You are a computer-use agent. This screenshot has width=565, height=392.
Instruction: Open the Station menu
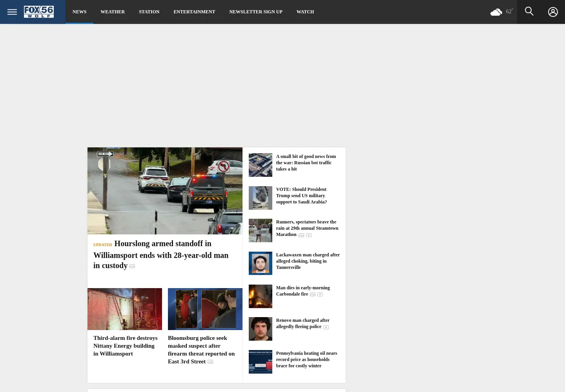pyautogui.click(x=149, y=12)
